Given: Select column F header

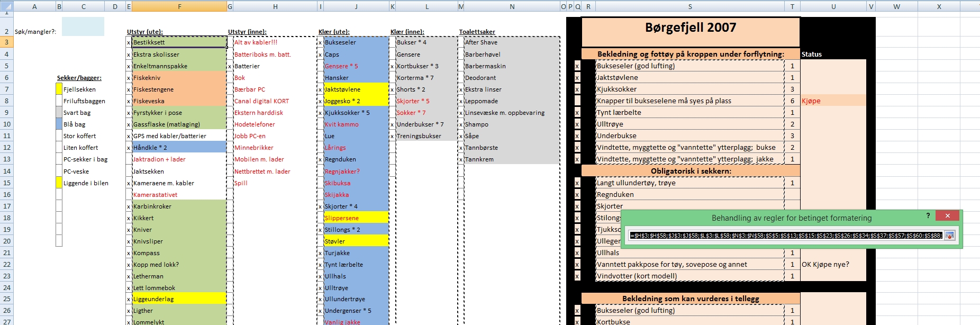Looking at the screenshot, I should (x=179, y=7).
